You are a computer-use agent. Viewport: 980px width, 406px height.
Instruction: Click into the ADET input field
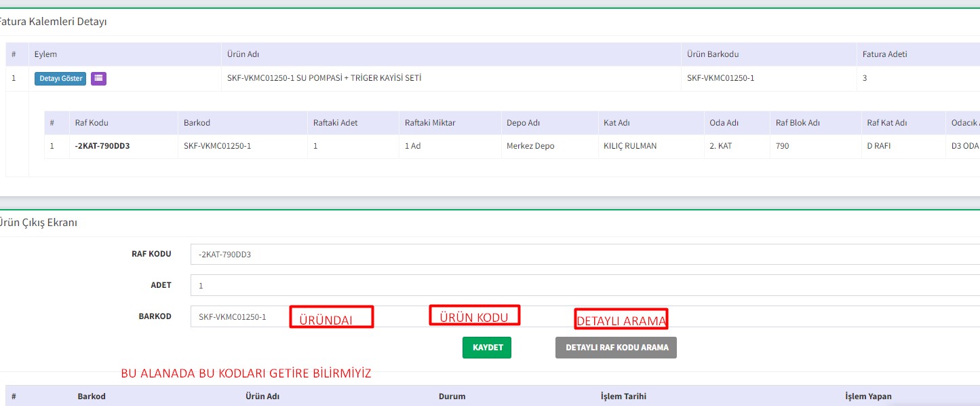[583, 286]
